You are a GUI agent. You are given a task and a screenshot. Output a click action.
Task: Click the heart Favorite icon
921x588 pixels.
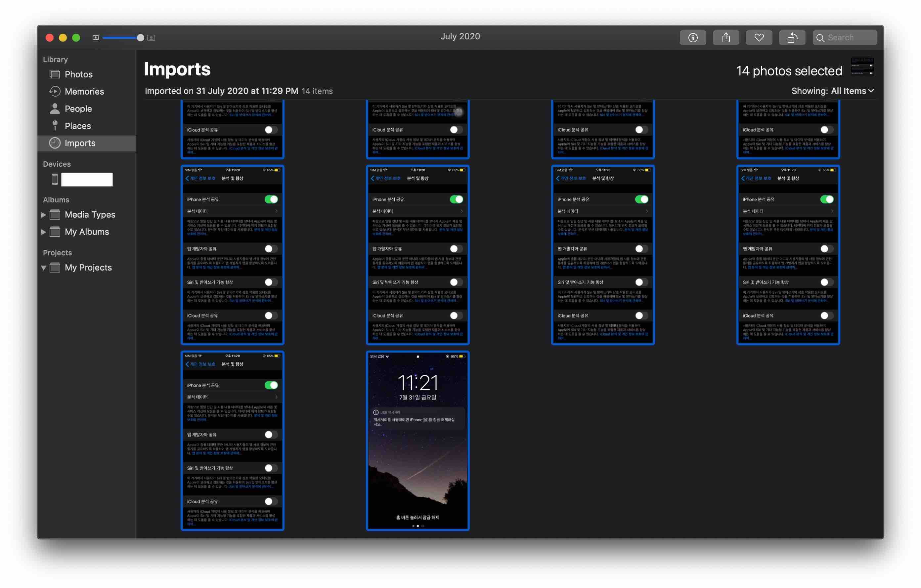759,37
